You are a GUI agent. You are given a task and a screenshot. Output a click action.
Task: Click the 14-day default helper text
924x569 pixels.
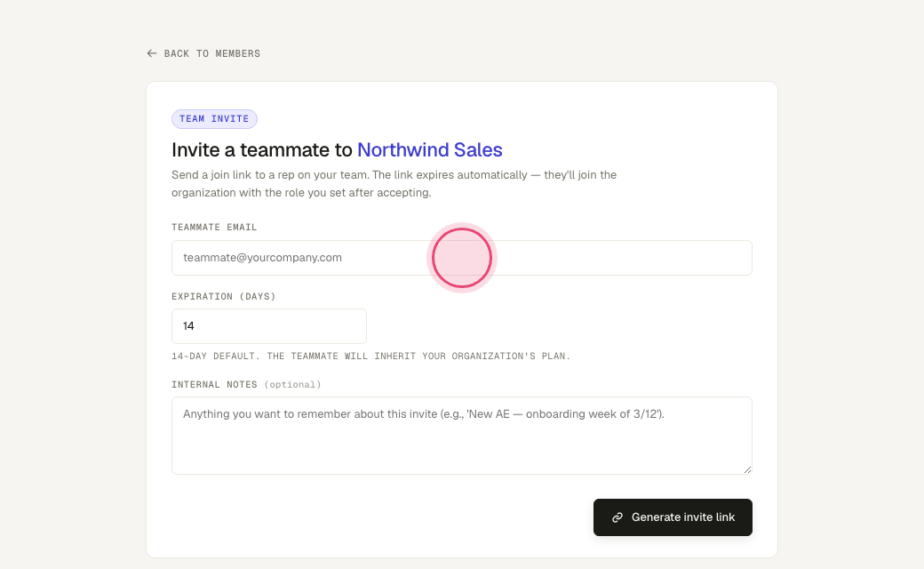coord(370,357)
